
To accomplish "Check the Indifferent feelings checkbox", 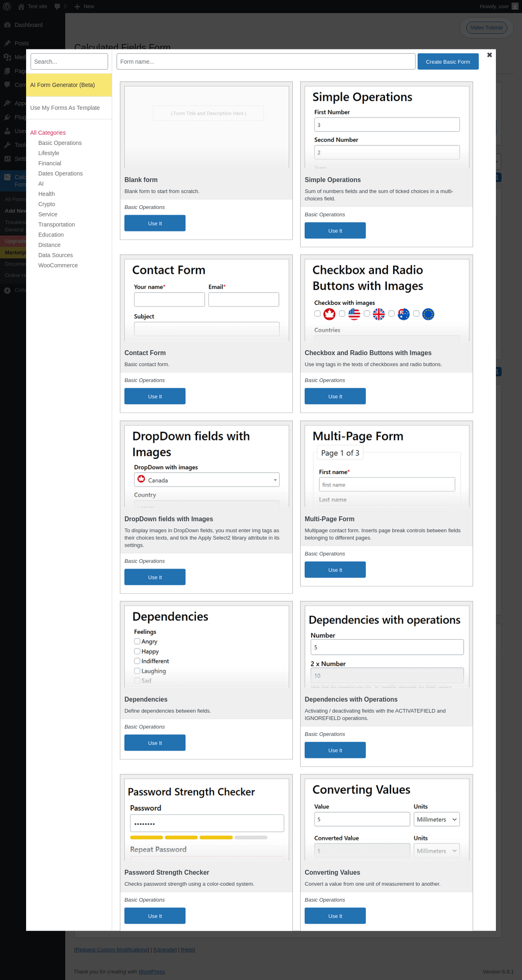I will click(x=137, y=661).
